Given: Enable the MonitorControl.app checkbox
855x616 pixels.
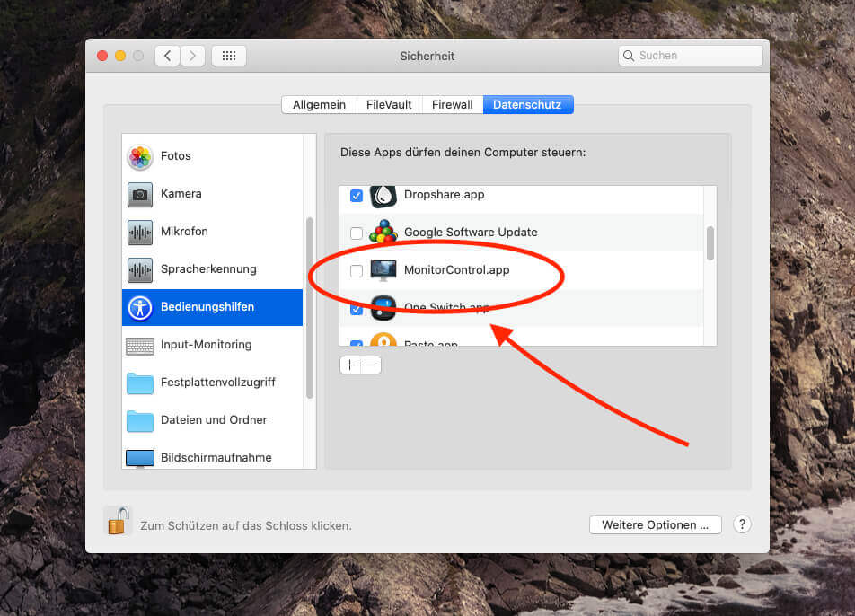Looking at the screenshot, I should click(357, 270).
